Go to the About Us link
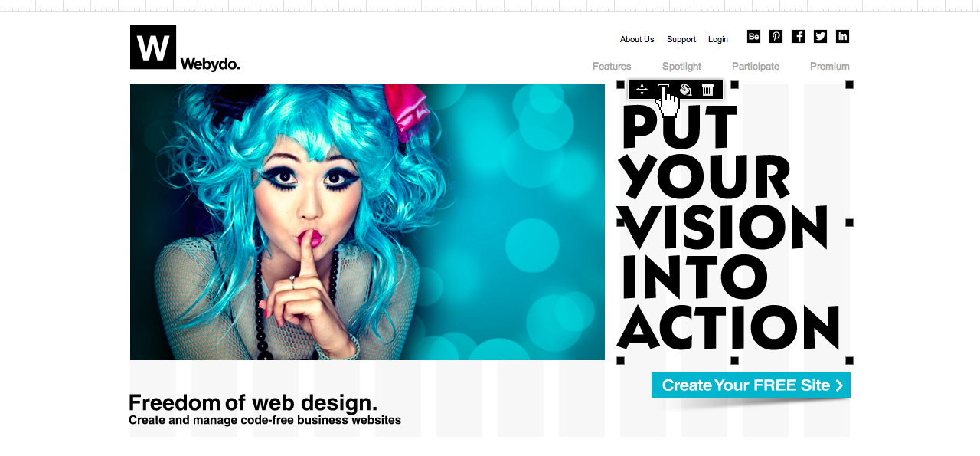Viewport: 980px width, 456px height. click(637, 39)
